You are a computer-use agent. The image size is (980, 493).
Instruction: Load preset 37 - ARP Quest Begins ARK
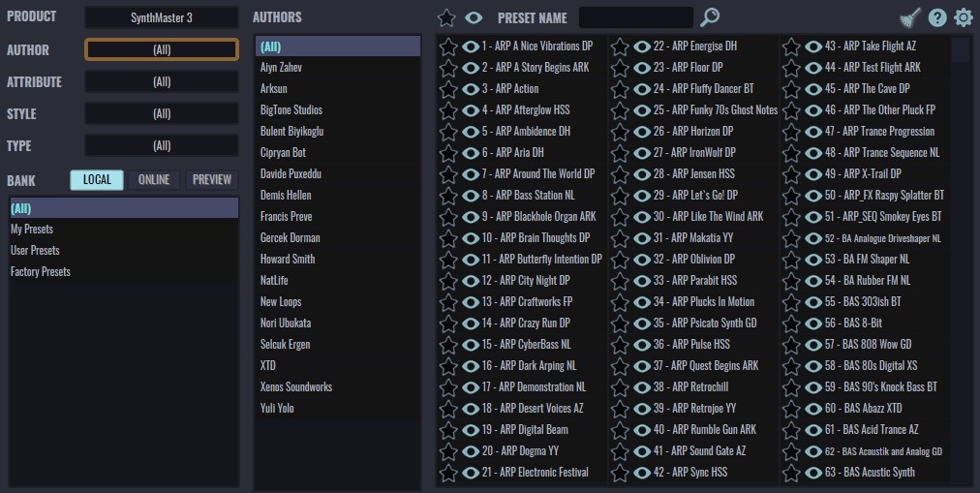706,366
